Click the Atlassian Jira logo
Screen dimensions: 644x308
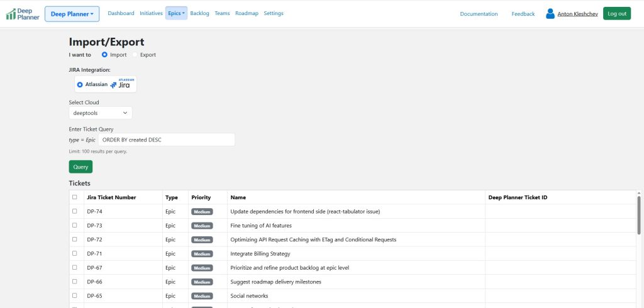[121, 84]
